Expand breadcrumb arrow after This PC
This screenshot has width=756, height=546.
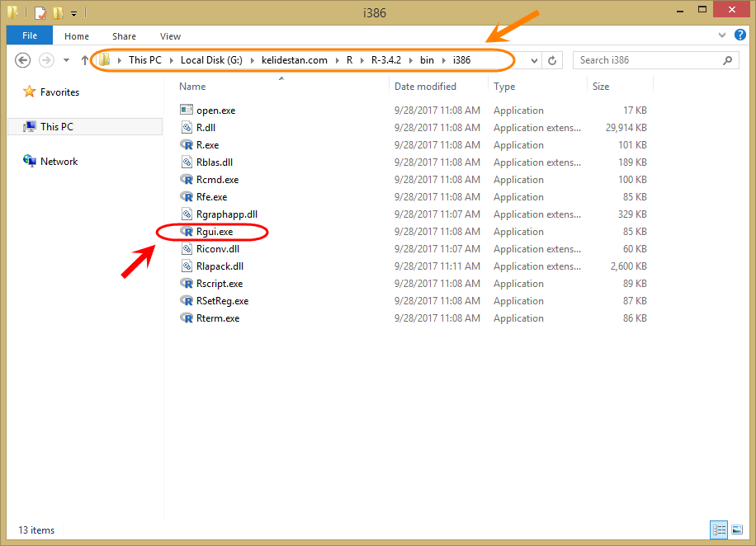pos(171,60)
